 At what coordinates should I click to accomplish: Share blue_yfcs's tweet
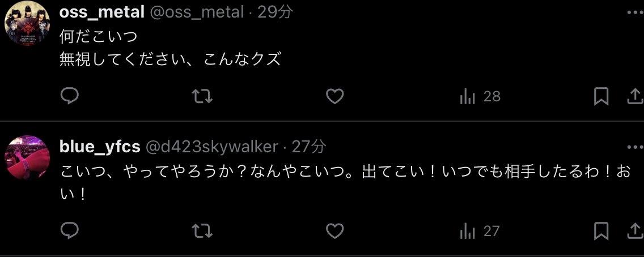pyautogui.click(x=636, y=231)
